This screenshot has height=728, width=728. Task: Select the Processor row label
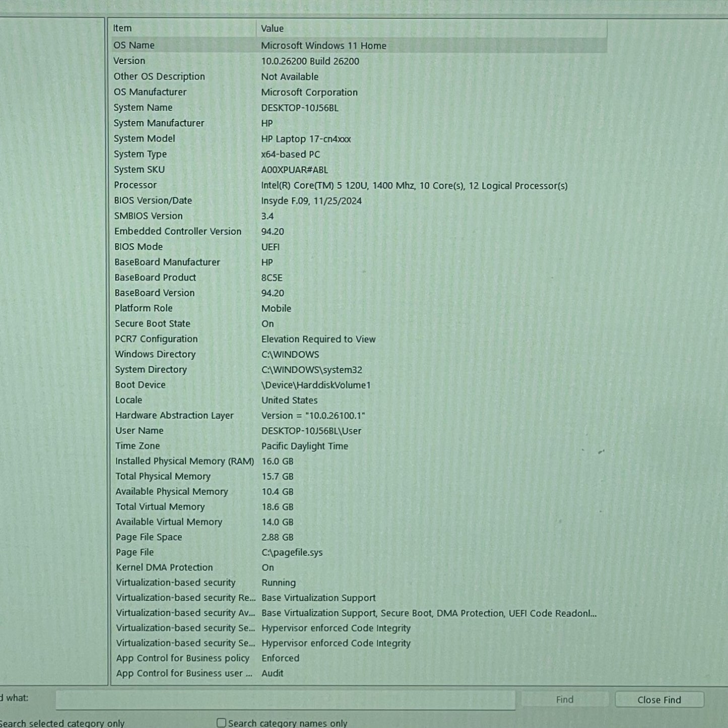coord(135,185)
